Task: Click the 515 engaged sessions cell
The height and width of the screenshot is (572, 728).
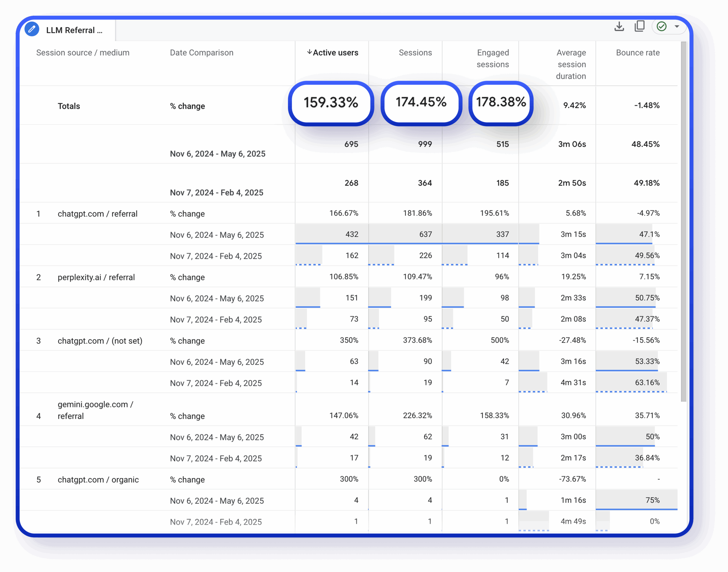Action: coord(502,144)
